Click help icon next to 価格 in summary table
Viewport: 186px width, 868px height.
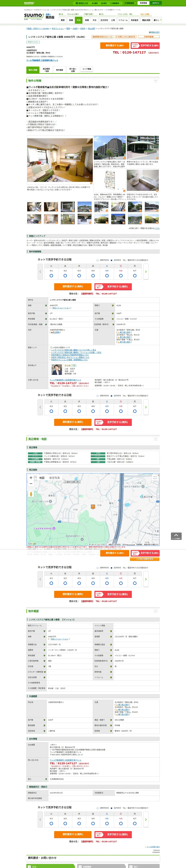[46, 306]
